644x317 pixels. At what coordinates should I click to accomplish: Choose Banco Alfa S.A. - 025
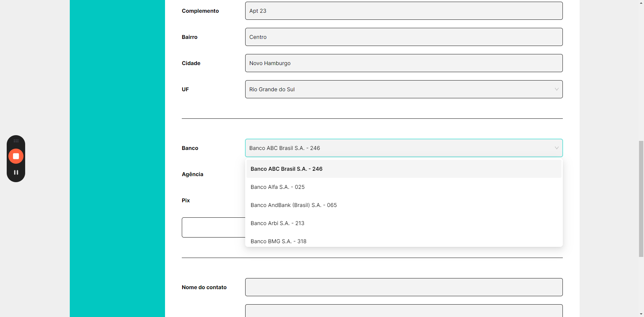pyautogui.click(x=404, y=187)
